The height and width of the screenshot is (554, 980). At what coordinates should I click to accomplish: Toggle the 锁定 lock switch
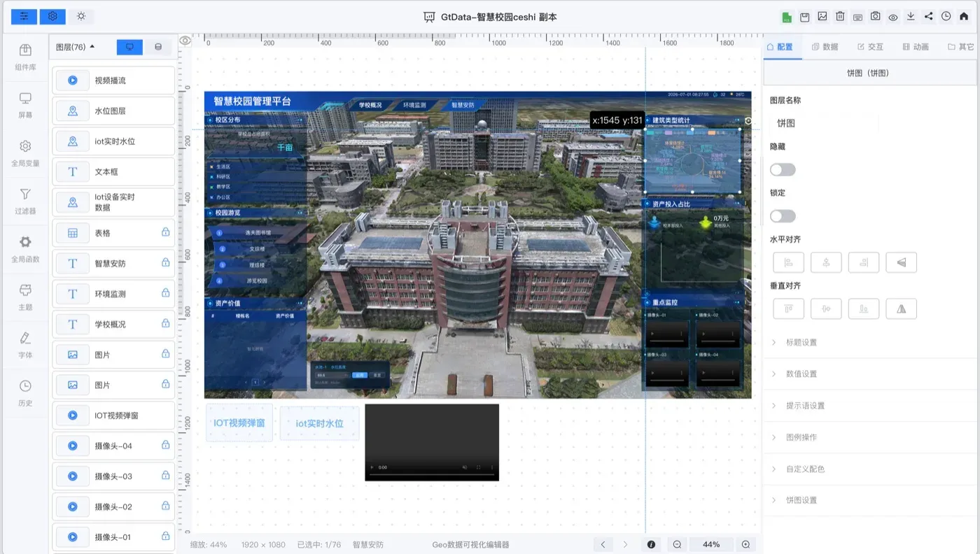pos(783,216)
